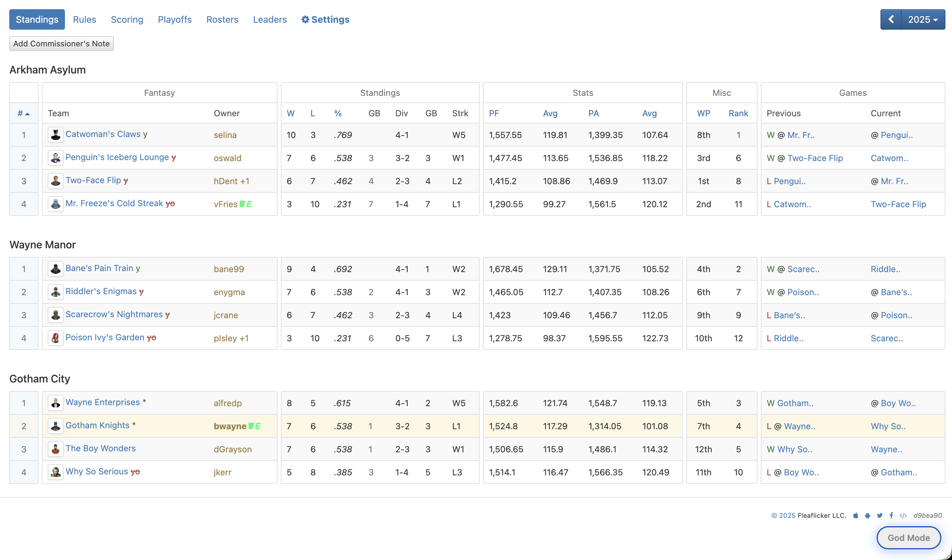Sort standings by the PF column header
Image resolution: width=952 pixels, height=560 pixels.
click(x=494, y=113)
